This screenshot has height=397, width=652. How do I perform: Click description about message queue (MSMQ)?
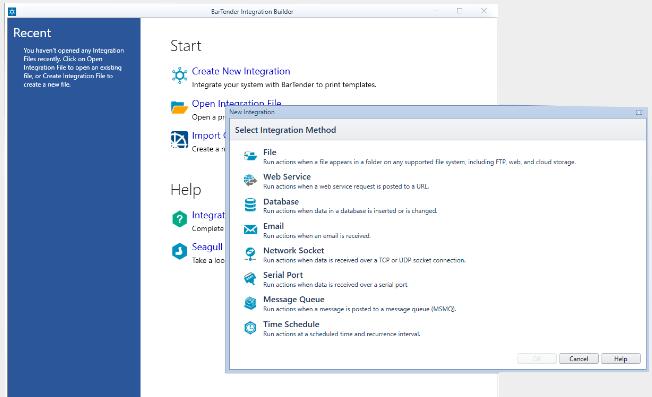(359, 309)
